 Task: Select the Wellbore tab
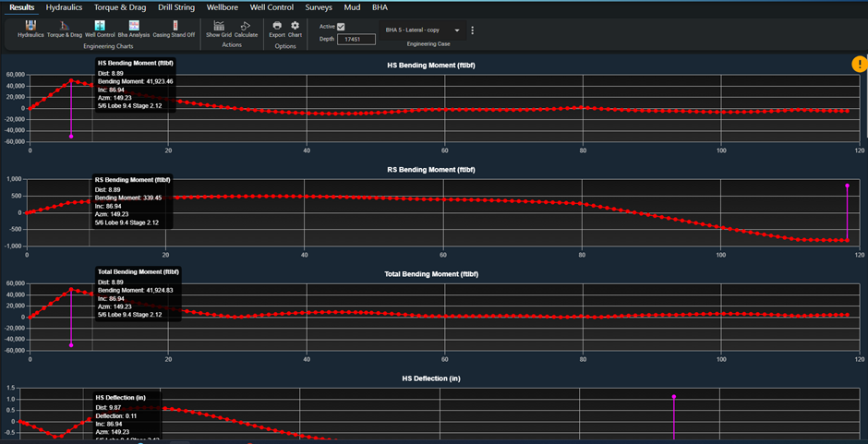click(x=222, y=6)
